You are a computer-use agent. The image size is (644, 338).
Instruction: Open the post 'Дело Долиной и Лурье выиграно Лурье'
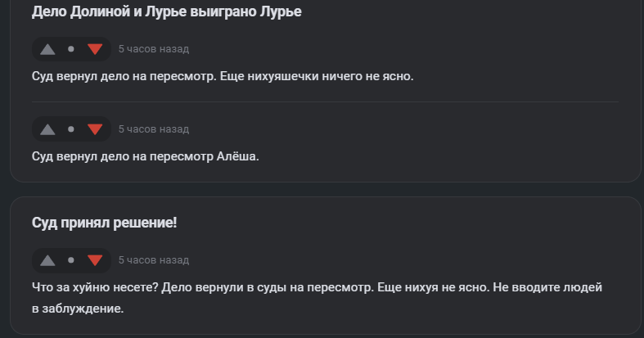[x=167, y=12]
